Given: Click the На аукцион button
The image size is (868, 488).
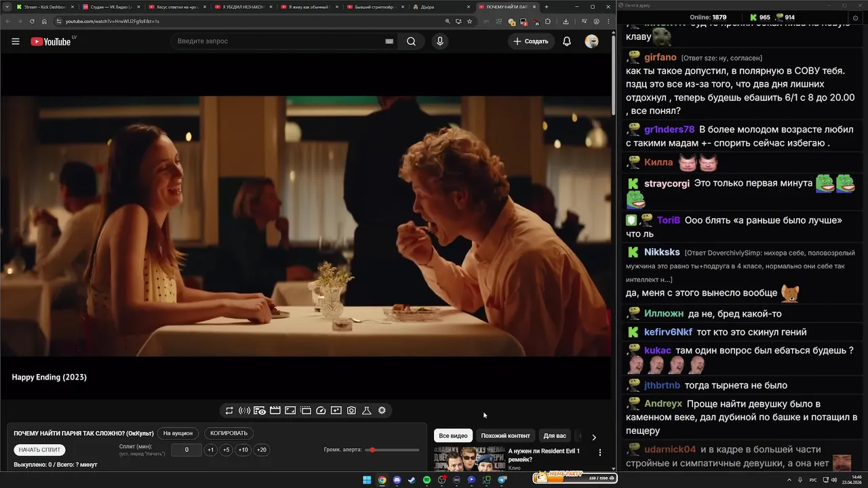Looking at the screenshot, I should tap(178, 433).
